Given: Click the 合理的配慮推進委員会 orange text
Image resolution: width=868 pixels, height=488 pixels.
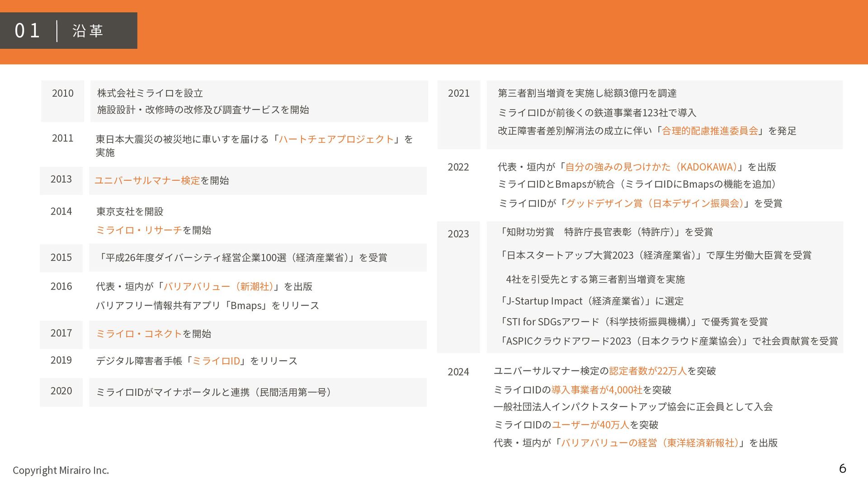Looking at the screenshot, I should tap(710, 131).
